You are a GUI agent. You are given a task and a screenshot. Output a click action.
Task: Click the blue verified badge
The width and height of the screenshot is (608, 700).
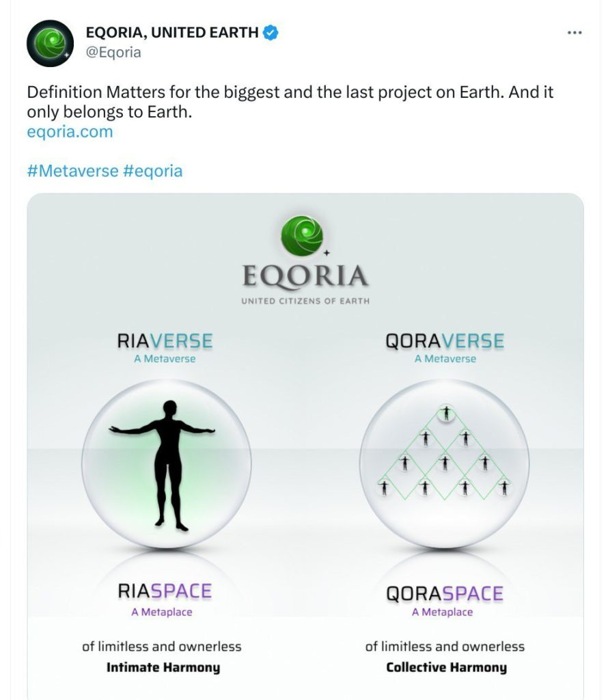[x=271, y=32]
